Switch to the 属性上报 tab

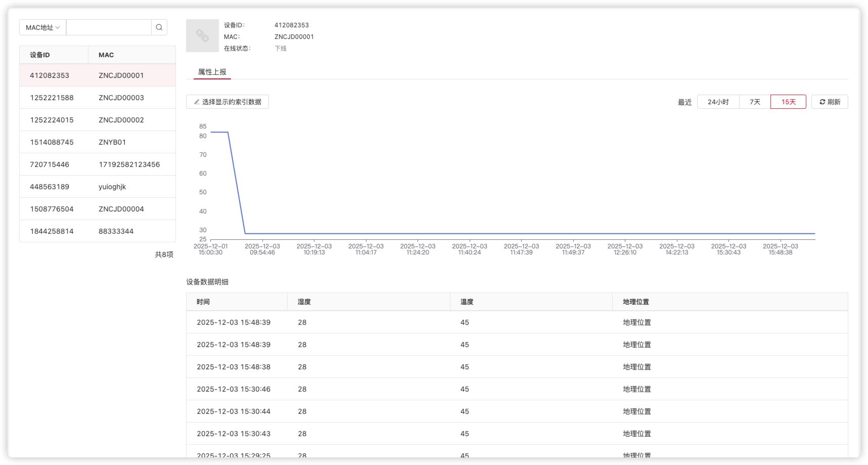click(212, 72)
